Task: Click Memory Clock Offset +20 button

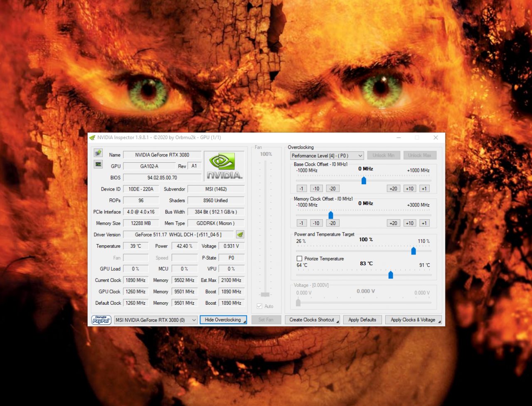Action: pyautogui.click(x=393, y=223)
